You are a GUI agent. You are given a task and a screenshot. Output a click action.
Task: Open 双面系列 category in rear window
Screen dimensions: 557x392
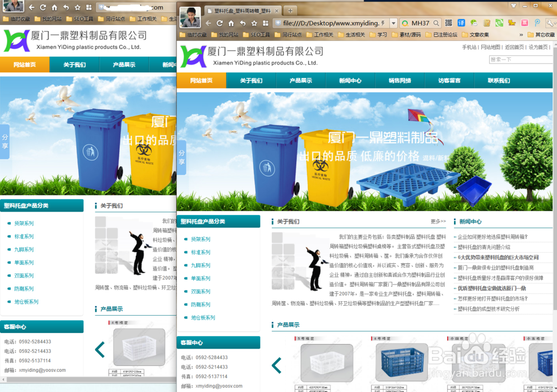point(24,276)
